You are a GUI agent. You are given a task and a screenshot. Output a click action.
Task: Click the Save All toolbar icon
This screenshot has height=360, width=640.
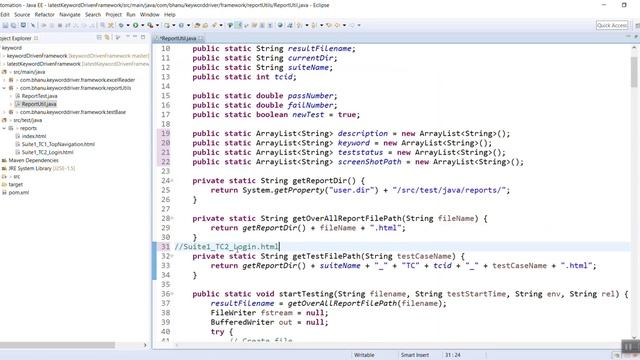click(x=13, y=25)
